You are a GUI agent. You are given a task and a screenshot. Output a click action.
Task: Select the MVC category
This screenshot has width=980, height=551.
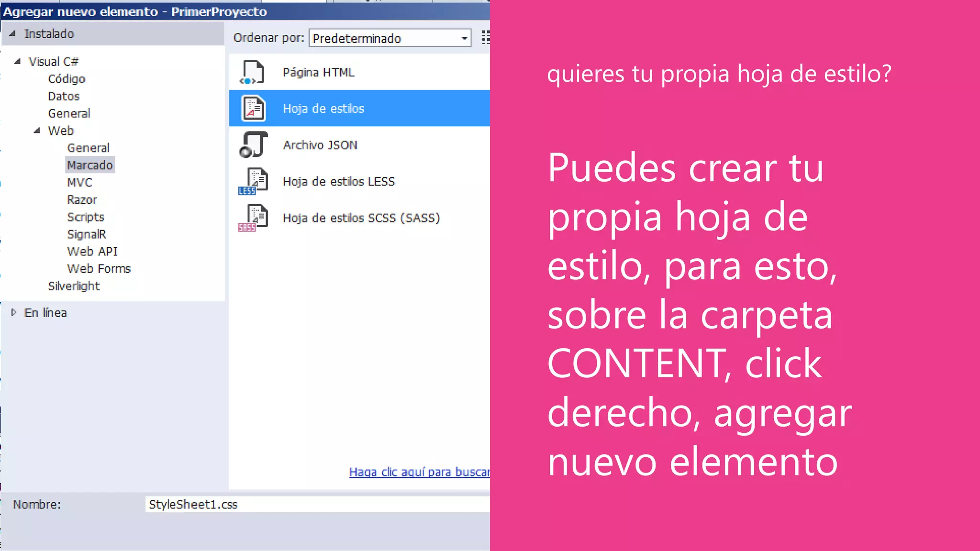(x=79, y=182)
